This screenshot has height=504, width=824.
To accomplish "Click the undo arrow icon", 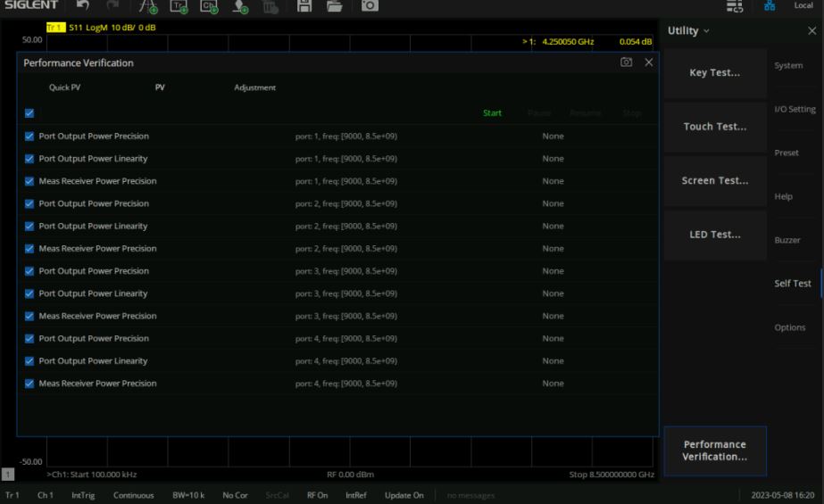I will (x=81, y=8).
